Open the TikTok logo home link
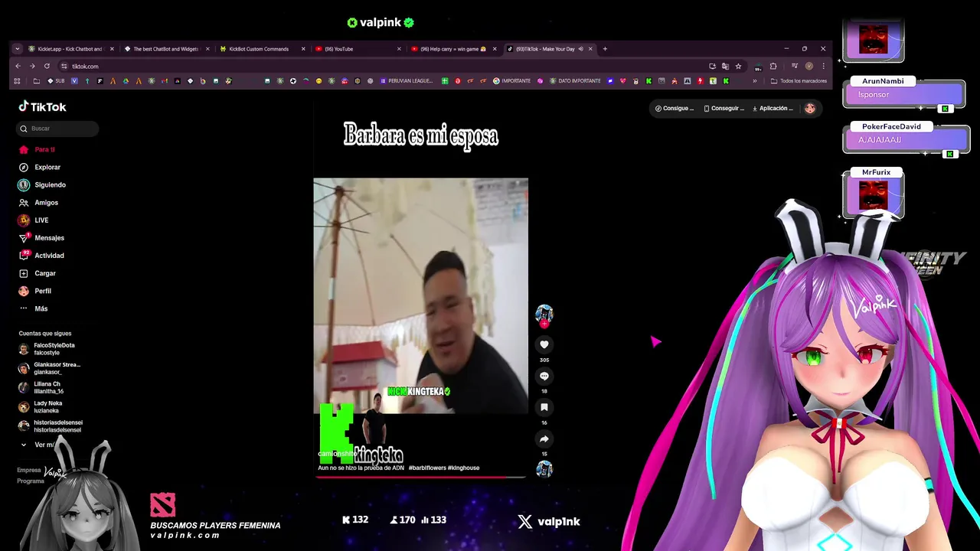The height and width of the screenshot is (551, 980). click(x=43, y=107)
